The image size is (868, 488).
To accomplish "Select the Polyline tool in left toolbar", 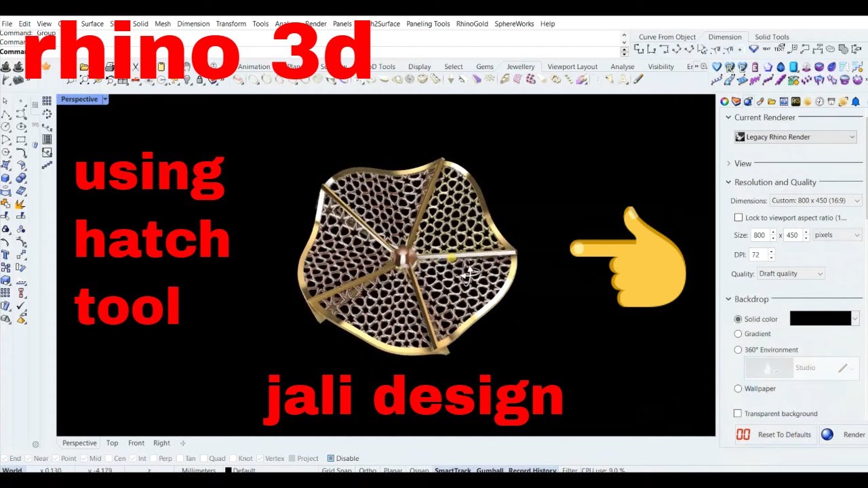I will pyautogui.click(x=6, y=114).
